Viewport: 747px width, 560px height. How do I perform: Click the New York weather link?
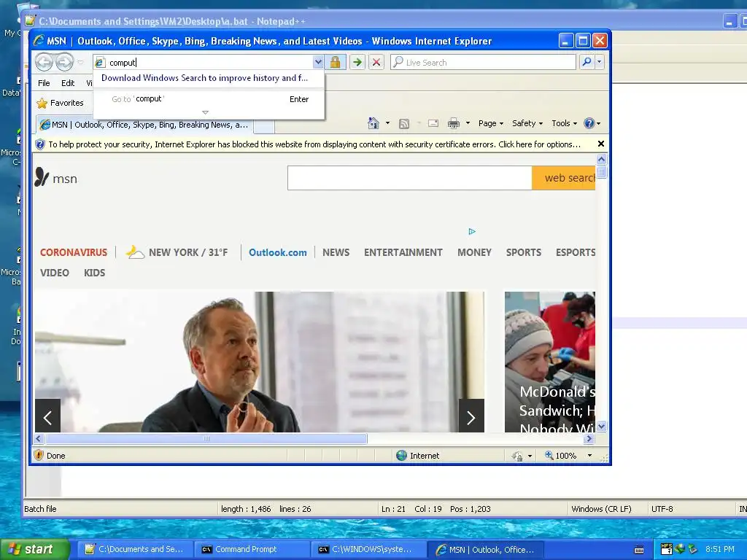pos(177,252)
